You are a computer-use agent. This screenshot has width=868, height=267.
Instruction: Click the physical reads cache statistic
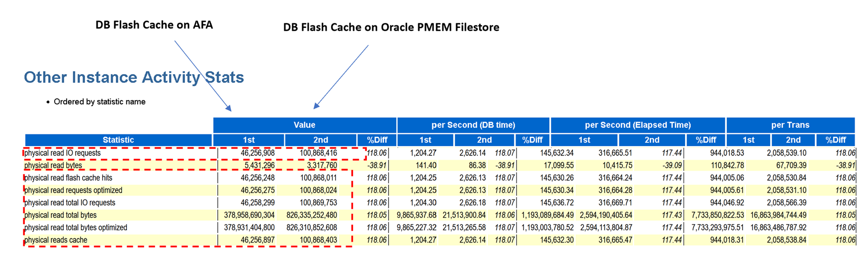pos(56,240)
